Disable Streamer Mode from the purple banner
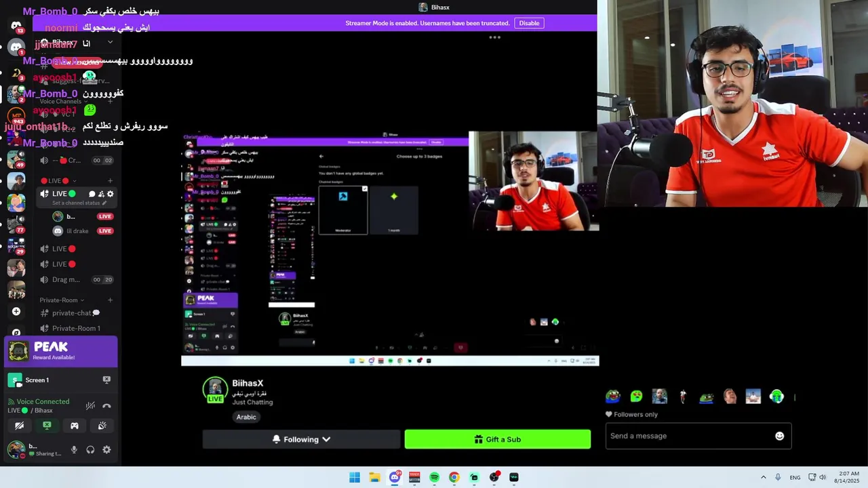 (529, 23)
